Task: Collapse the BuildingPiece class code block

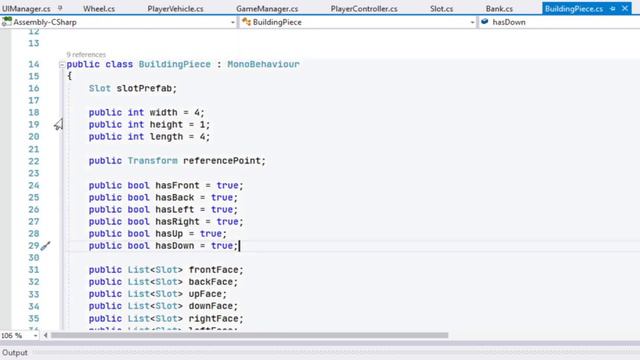Action: pyautogui.click(x=62, y=64)
